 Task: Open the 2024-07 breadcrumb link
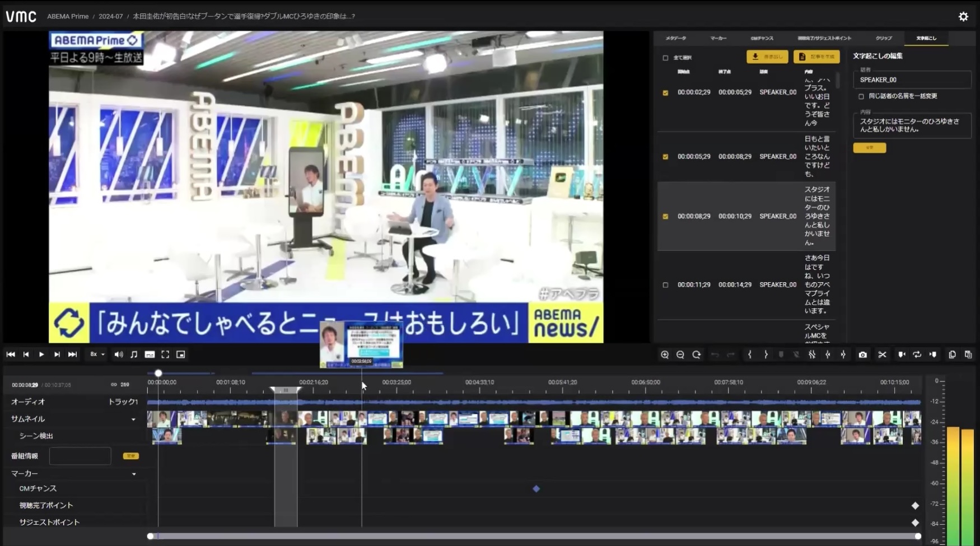[111, 16]
